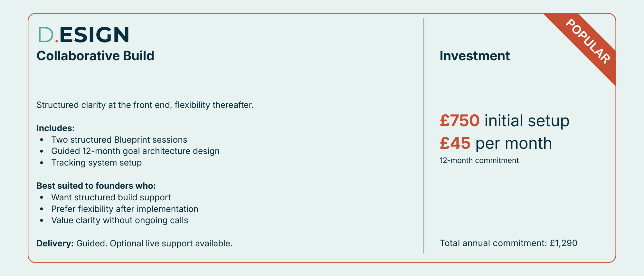
Task: Click 'Total annual commitment: £1,290' text
Action: tap(508, 243)
